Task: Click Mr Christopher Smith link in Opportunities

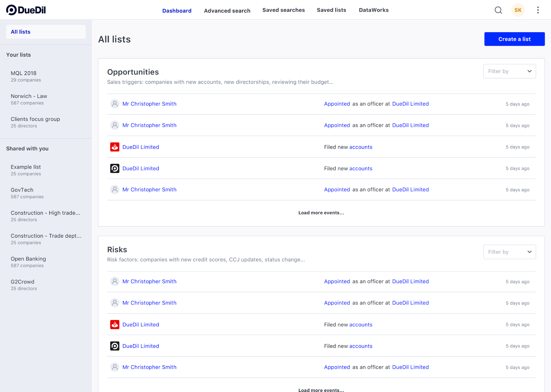Action: 149,104
